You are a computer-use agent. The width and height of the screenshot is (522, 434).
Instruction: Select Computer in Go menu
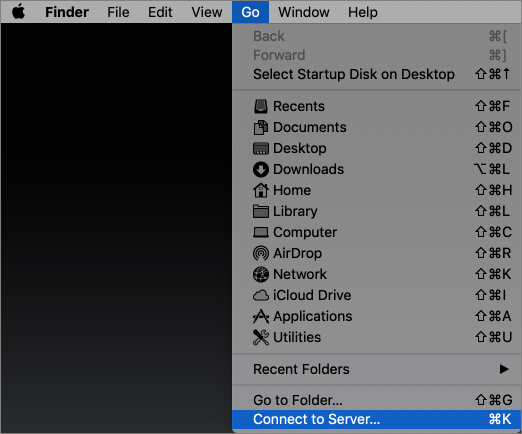pyautogui.click(x=377, y=232)
